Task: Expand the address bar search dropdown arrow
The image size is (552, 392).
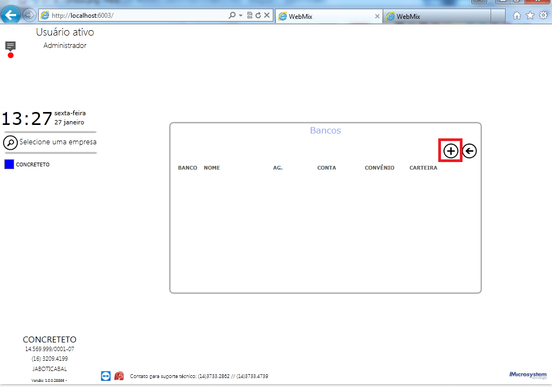Action: pos(241,16)
